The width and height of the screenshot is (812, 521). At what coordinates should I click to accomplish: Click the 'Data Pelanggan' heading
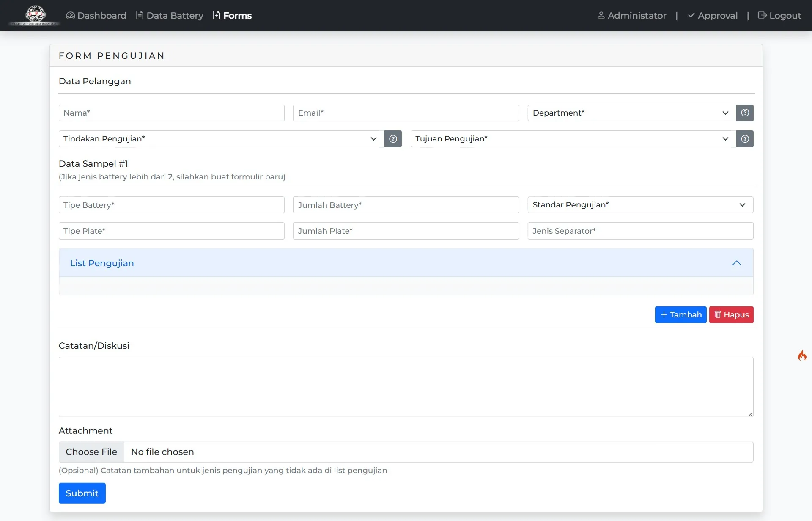click(95, 81)
